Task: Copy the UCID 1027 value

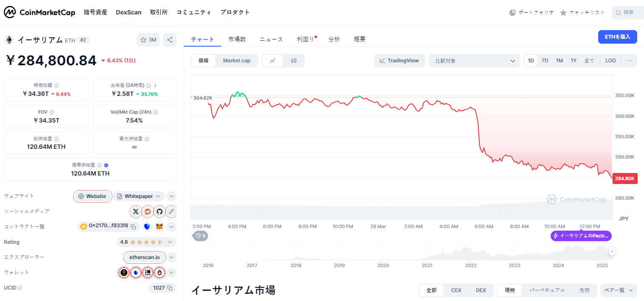Action: (x=170, y=288)
